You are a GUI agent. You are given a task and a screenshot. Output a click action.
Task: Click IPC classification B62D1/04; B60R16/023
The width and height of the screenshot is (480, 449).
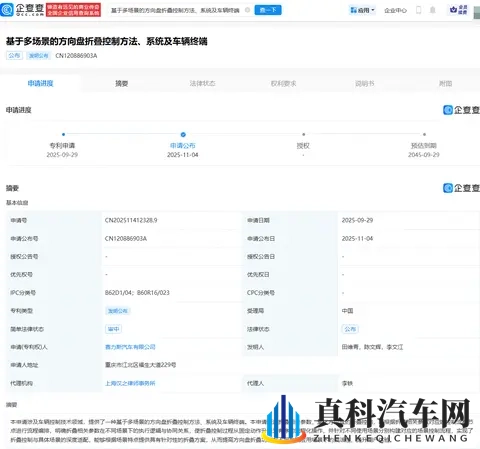point(137,293)
